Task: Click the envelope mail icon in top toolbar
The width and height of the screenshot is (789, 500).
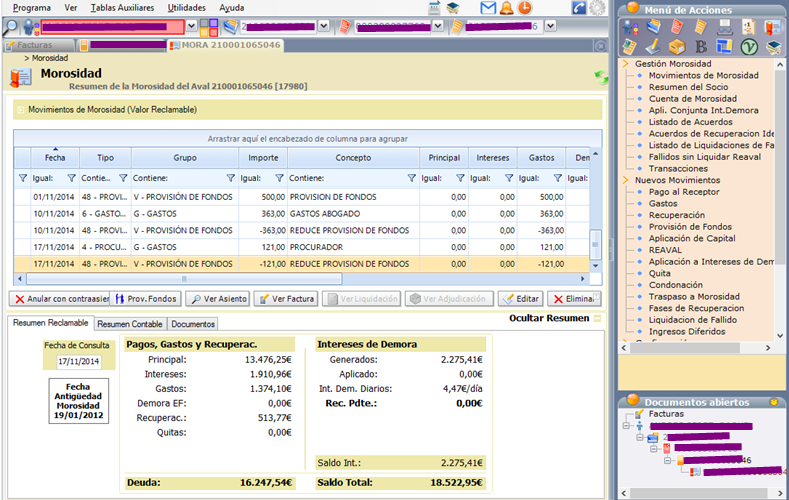Action: click(x=488, y=8)
